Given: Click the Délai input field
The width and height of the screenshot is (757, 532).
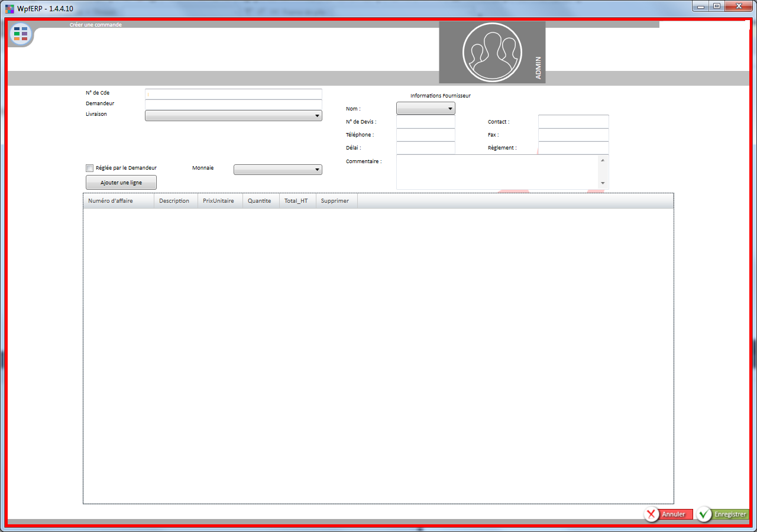Looking at the screenshot, I should coord(426,148).
